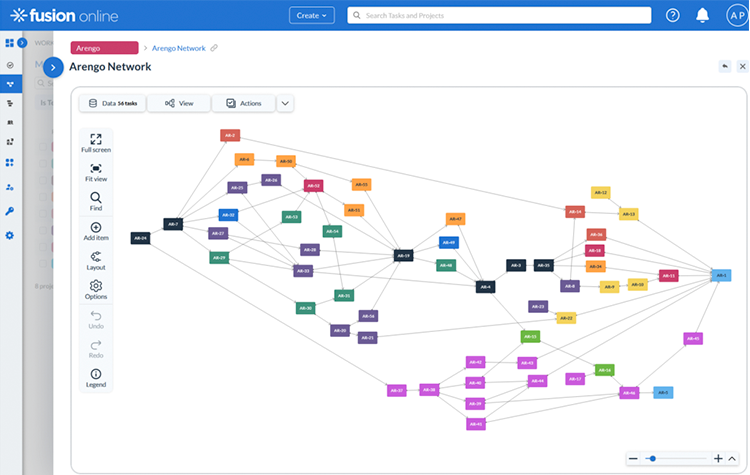This screenshot has width=750, height=475.
Task: Select the yellow AR-22 node
Action: pyautogui.click(x=566, y=318)
